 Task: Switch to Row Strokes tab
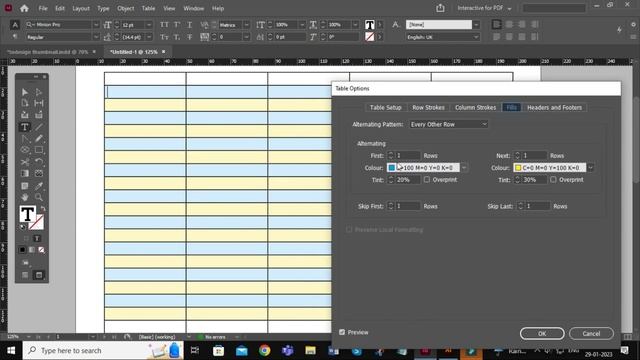click(428, 107)
